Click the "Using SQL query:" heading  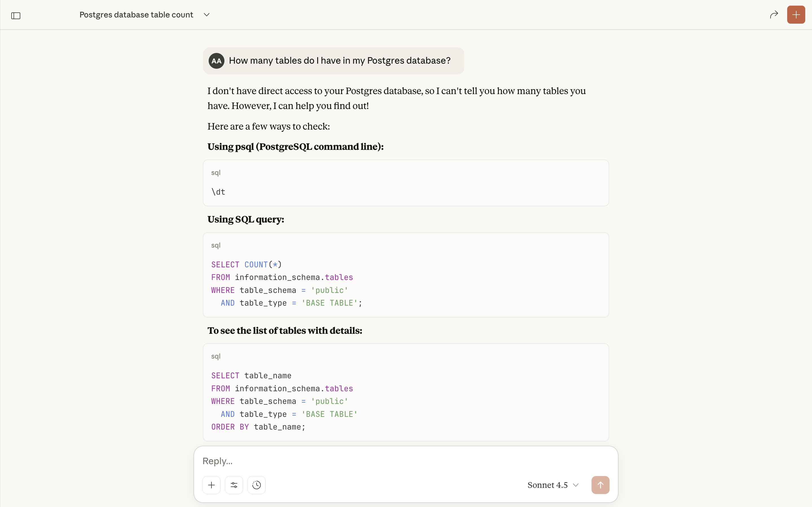tap(246, 219)
